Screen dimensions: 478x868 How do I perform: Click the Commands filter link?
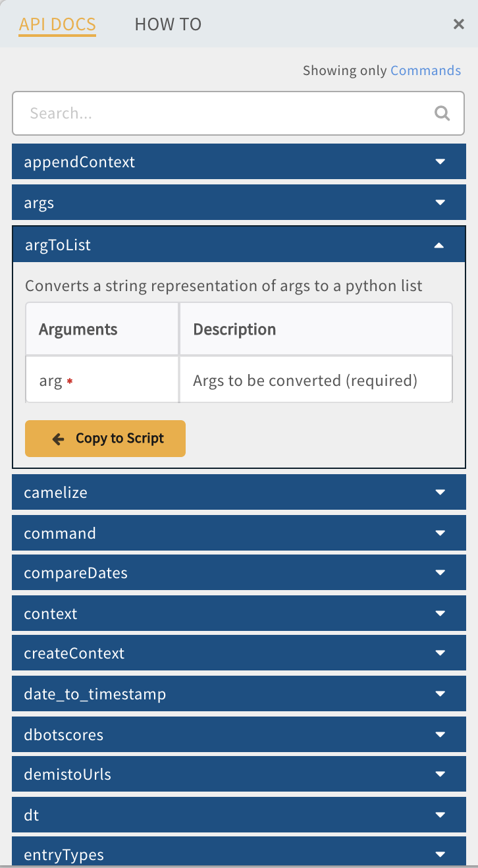click(x=425, y=70)
